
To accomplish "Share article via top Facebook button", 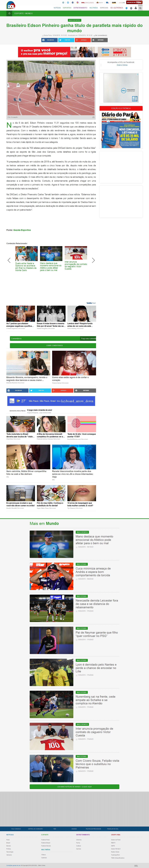I will 49,40.
